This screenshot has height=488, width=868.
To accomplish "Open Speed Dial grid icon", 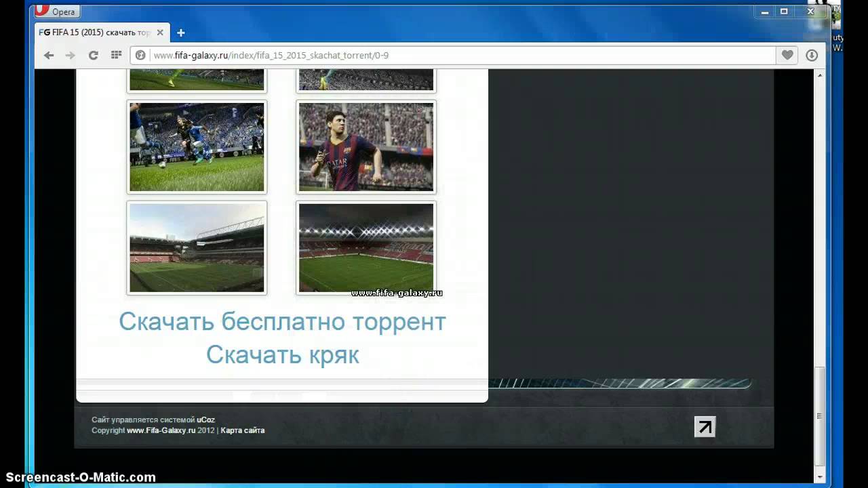I will click(116, 56).
